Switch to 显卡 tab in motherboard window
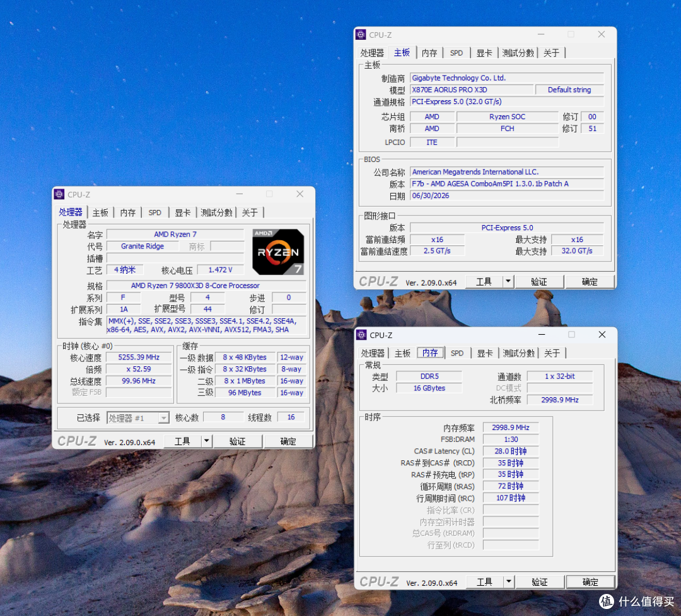This screenshot has width=681, height=616. tap(484, 53)
